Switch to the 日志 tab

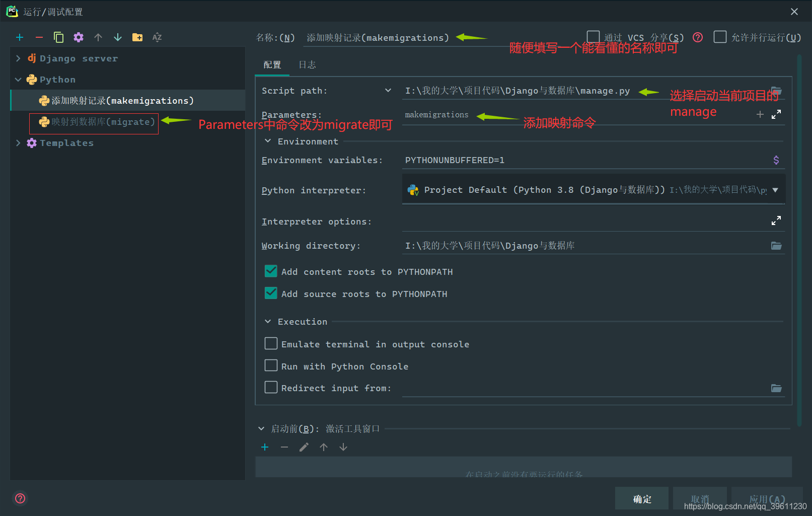point(307,64)
